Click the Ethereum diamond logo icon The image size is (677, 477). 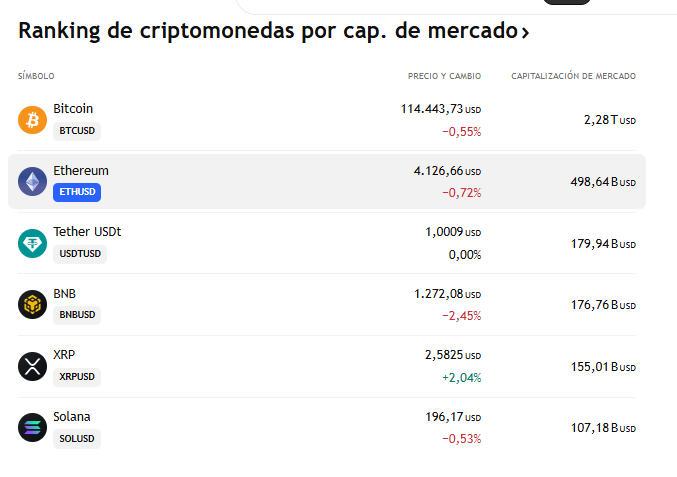point(32,182)
